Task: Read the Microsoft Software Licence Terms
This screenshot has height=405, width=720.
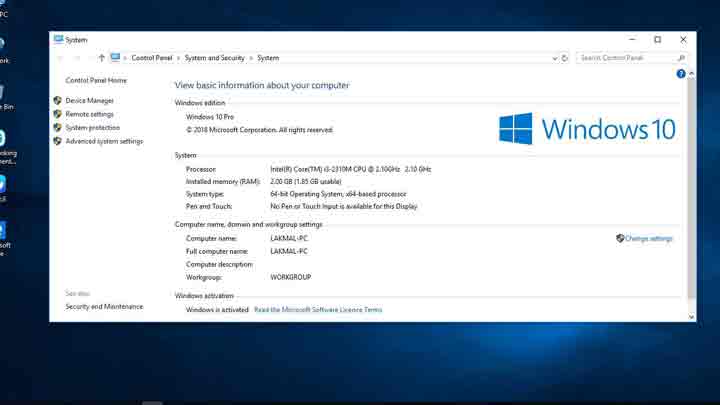Action: 318,310
